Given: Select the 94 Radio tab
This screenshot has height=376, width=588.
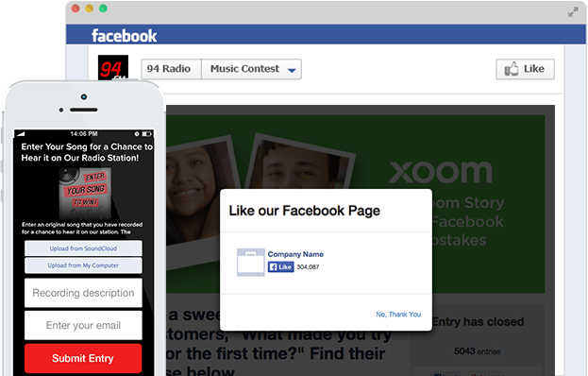Looking at the screenshot, I should click(171, 69).
